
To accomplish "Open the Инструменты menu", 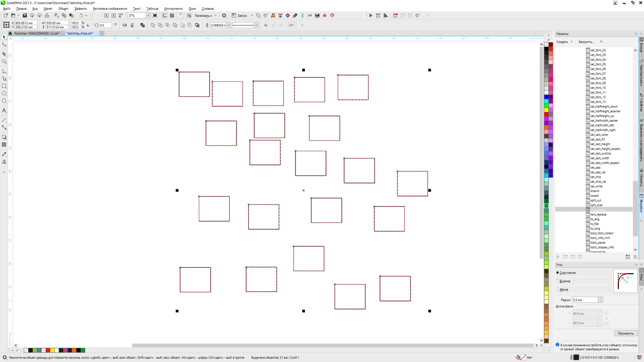I will [x=173, y=9].
